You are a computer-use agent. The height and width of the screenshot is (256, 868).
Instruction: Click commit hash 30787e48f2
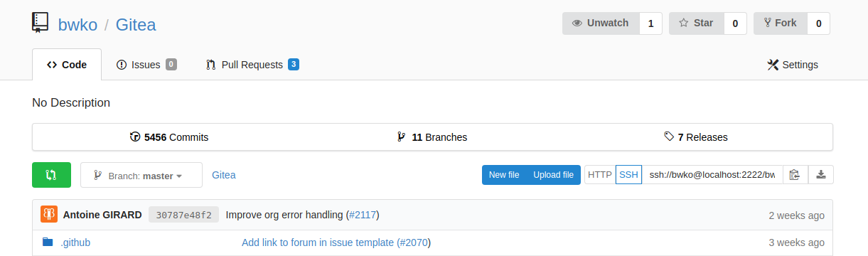(x=183, y=215)
